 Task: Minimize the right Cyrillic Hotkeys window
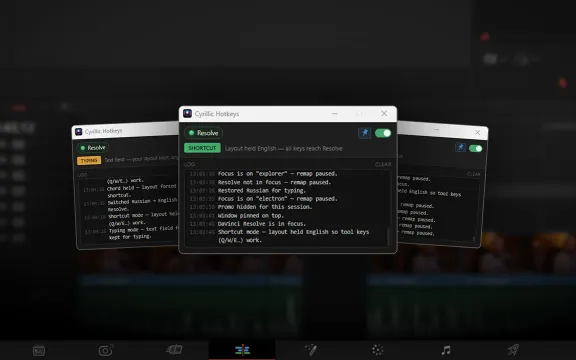pos(436,129)
